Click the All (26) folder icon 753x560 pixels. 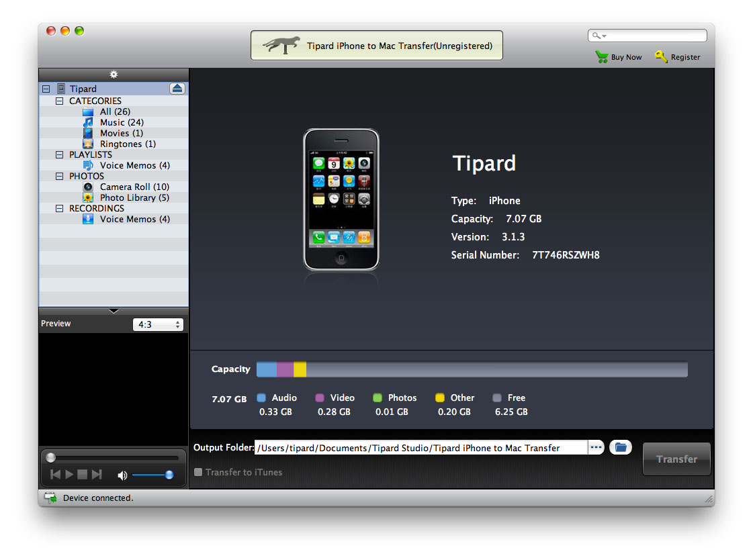pos(88,112)
